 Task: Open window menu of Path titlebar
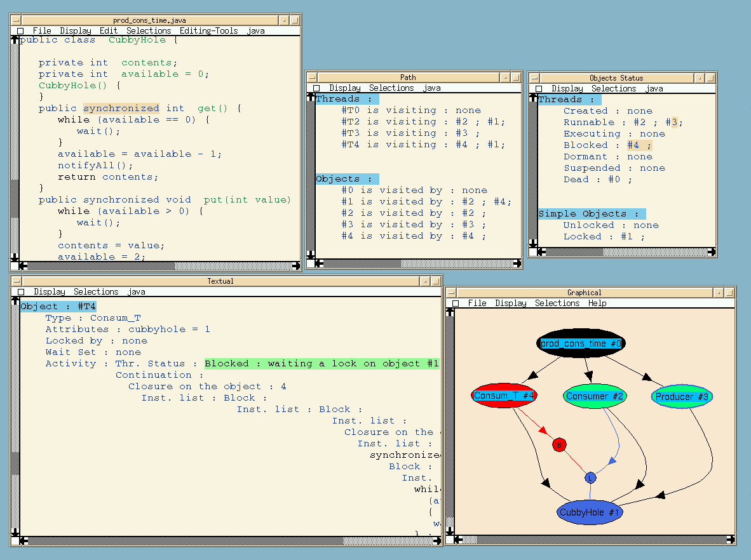click(312, 77)
